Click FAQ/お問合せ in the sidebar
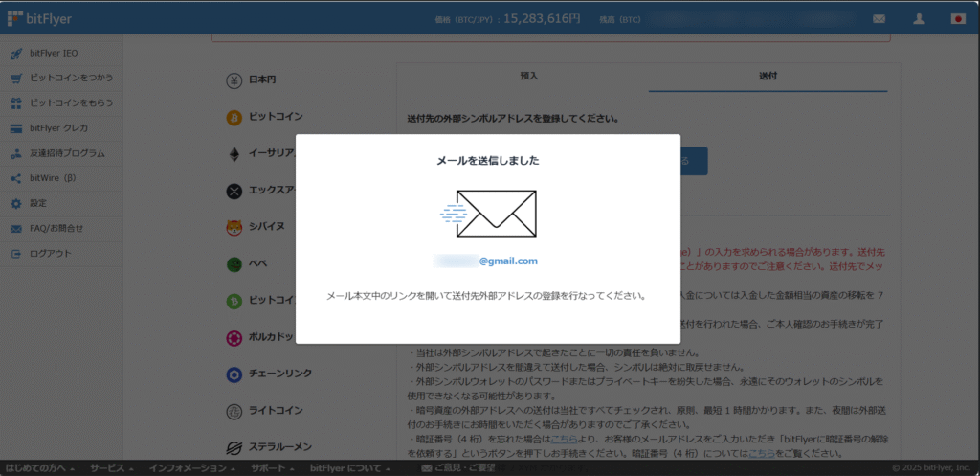The width and height of the screenshot is (980, 476). 56,229
